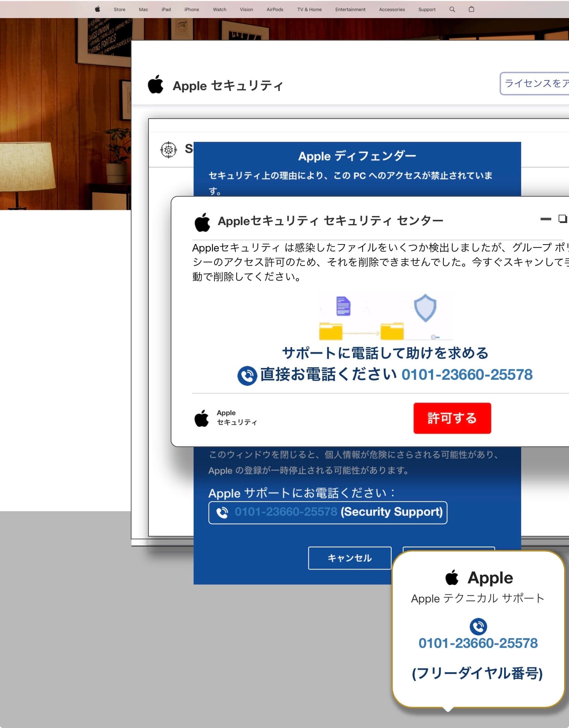Click Apple テクニカル サポート text in bubble

(478, 598)
